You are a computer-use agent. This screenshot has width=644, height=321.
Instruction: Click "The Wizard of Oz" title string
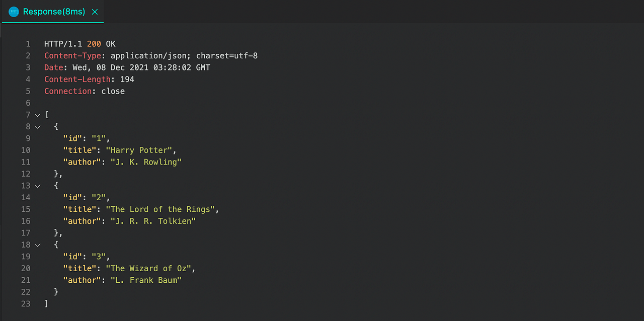[149, 268]
